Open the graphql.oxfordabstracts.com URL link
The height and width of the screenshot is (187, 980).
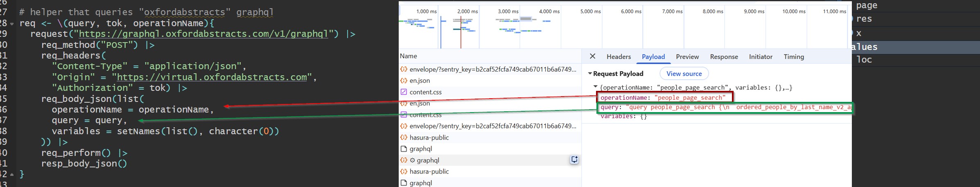pos(203,34)
